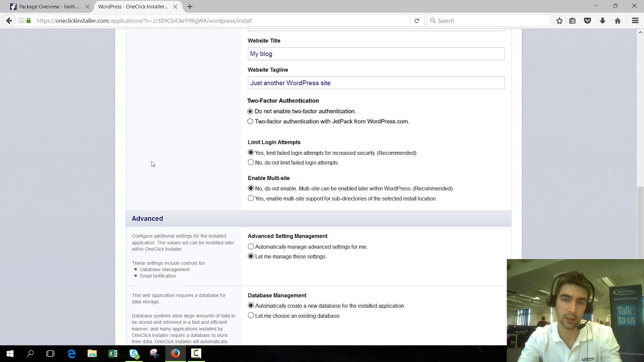Select 'No, do not enable' multi-site
Viewport: 644px width, 362px height.
251,188
